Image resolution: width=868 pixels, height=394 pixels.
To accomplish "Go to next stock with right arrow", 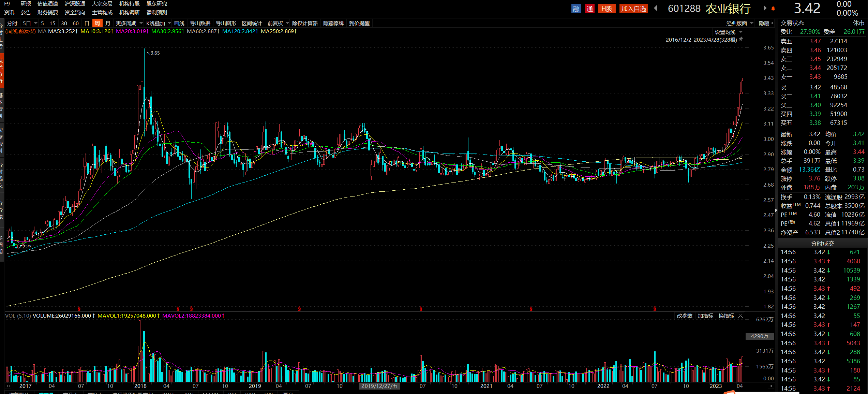I will click(765, 9).
